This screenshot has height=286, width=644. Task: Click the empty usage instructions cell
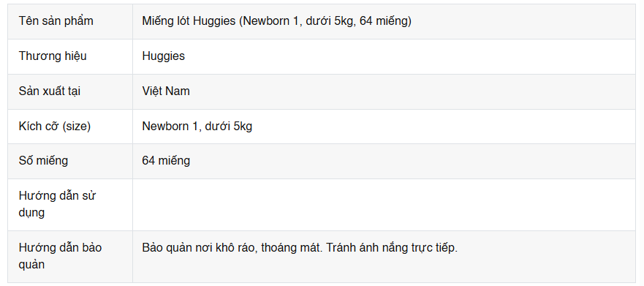click(x=384, y=205)
